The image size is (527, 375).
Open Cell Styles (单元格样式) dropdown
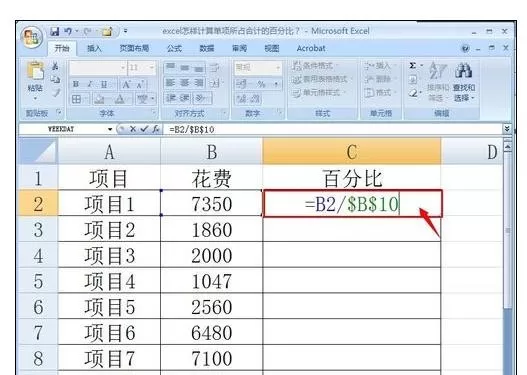click(319, 92)
